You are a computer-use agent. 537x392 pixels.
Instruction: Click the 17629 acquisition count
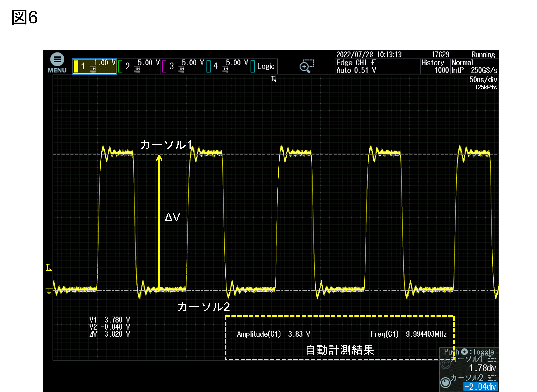tap(440, 55)
